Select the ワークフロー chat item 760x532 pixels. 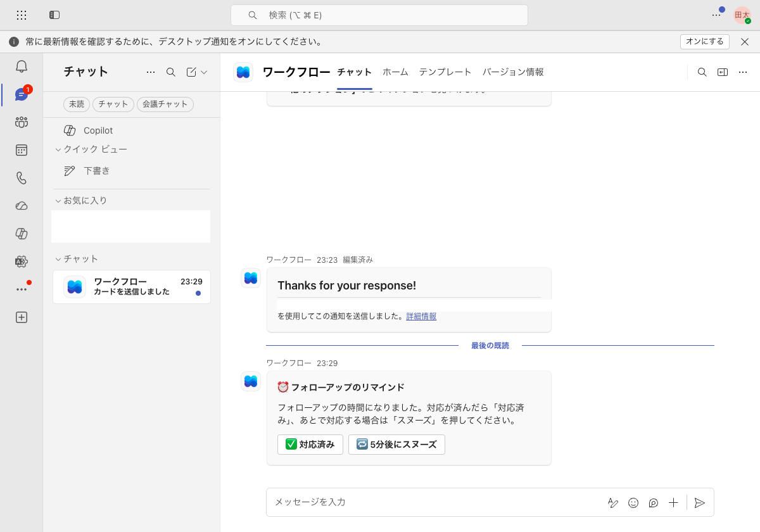coord(132,287)
